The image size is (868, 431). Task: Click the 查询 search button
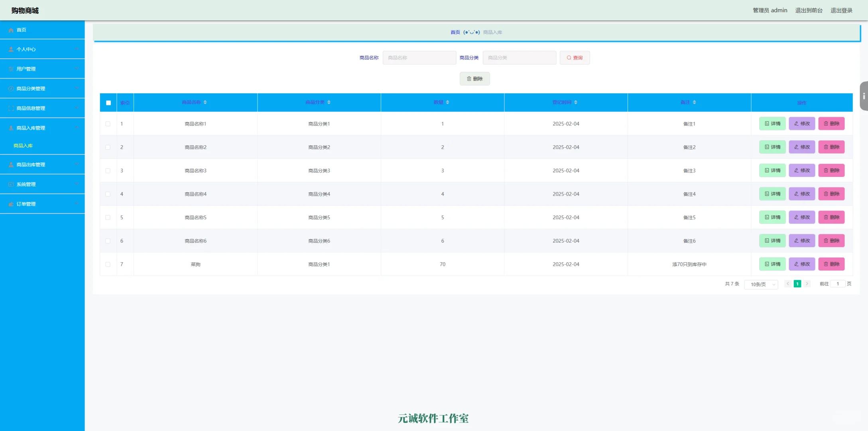574,58
